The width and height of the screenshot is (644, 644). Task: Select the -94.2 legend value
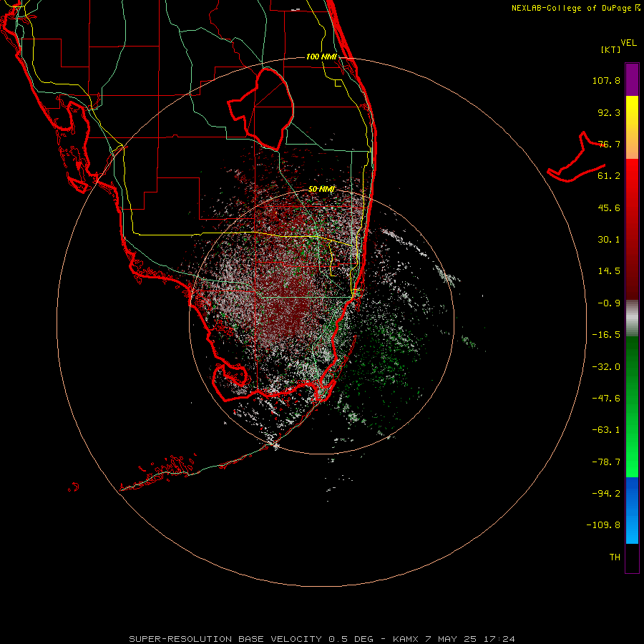pos(606,494)
